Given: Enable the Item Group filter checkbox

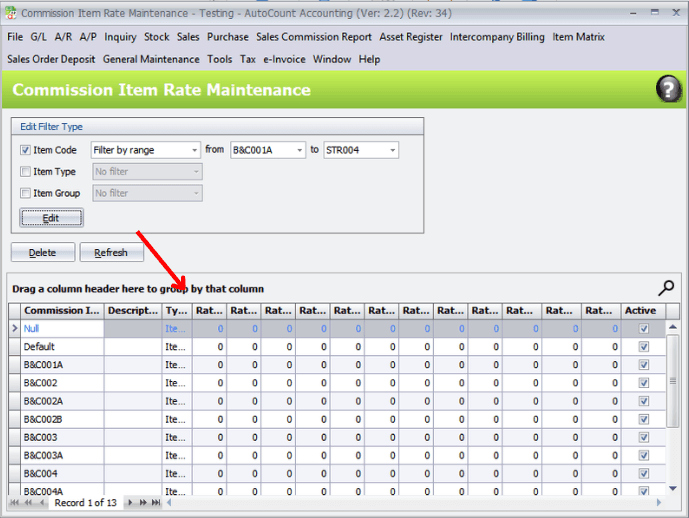Looking at the screenshot, I should (x=26, y=194).
